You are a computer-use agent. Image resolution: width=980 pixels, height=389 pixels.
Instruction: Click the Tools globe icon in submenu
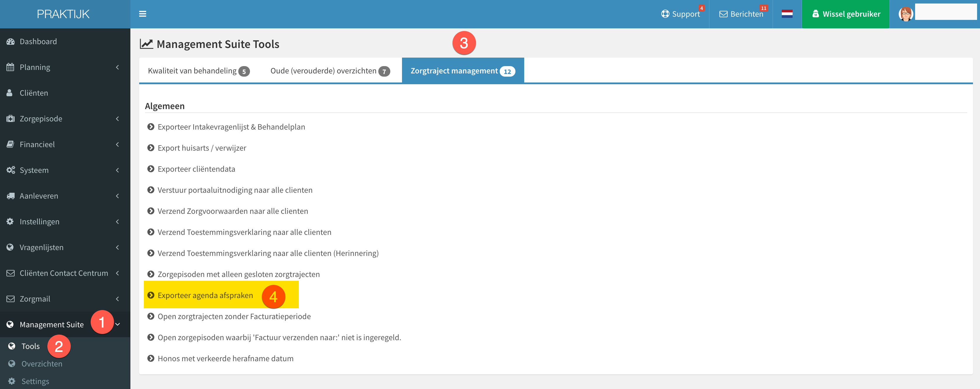click(x=12, y=346)
